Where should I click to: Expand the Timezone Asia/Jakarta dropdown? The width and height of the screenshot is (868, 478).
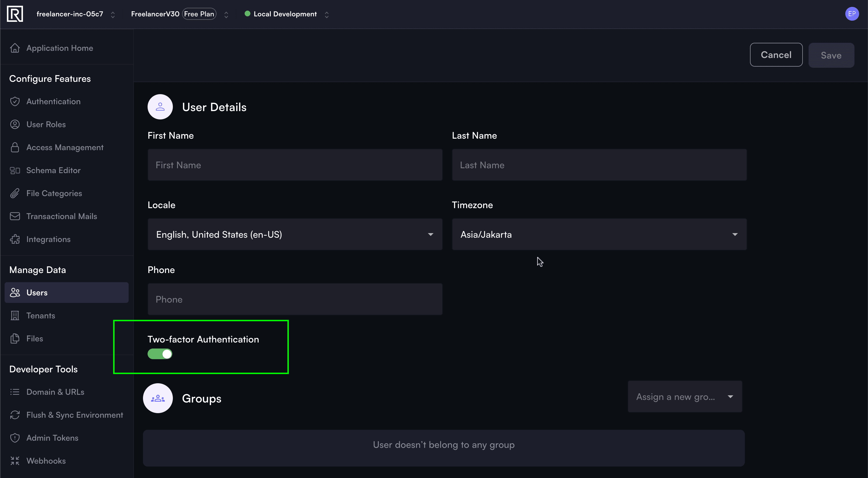(x=599, y=234)
